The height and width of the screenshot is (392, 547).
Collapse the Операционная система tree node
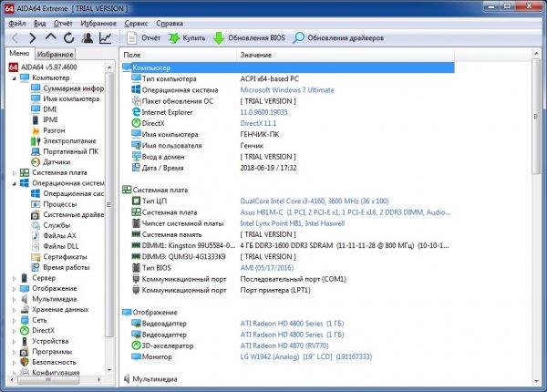[13, 182]
